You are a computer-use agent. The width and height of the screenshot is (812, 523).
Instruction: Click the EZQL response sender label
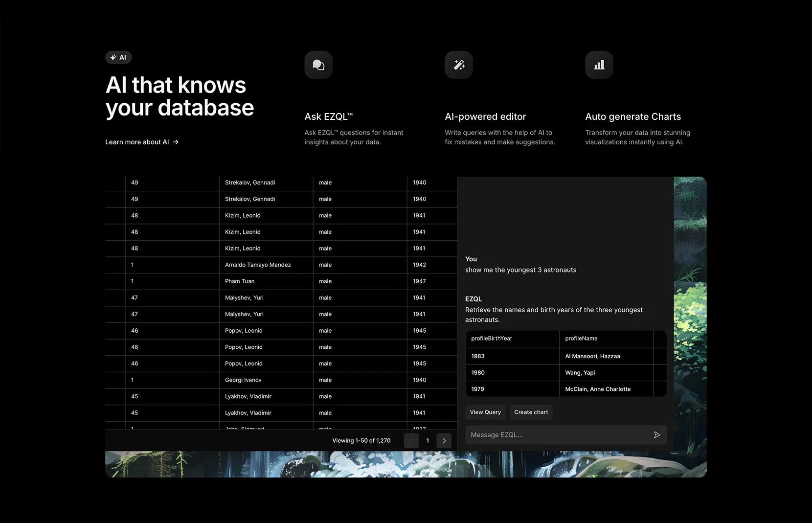click(x=474, y=299)
